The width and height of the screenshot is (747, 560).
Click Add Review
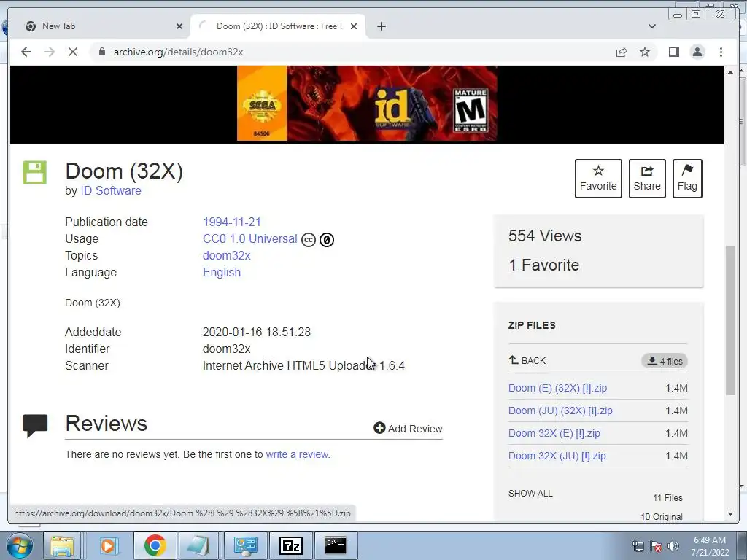pyautogui.click(x=409, y=429)
